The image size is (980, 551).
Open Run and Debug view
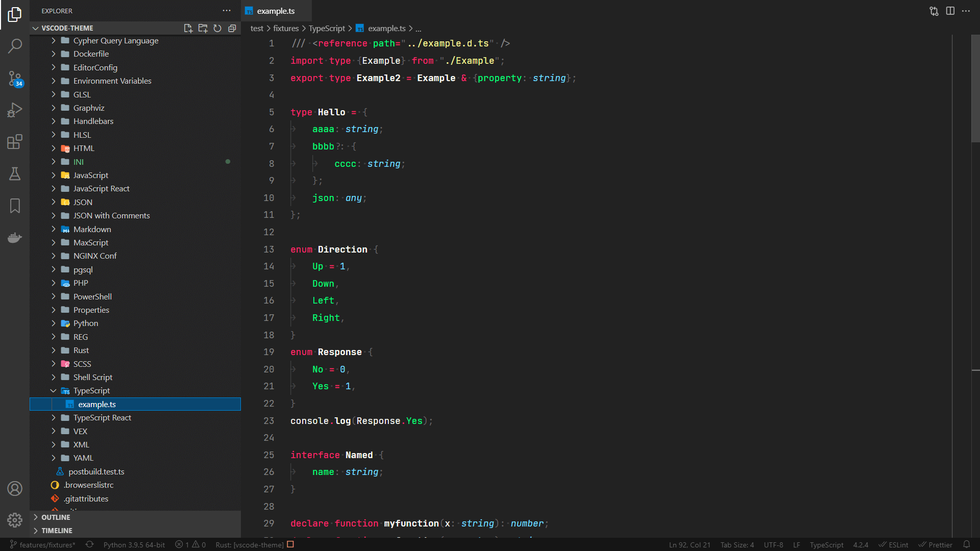tap(15, 110)
